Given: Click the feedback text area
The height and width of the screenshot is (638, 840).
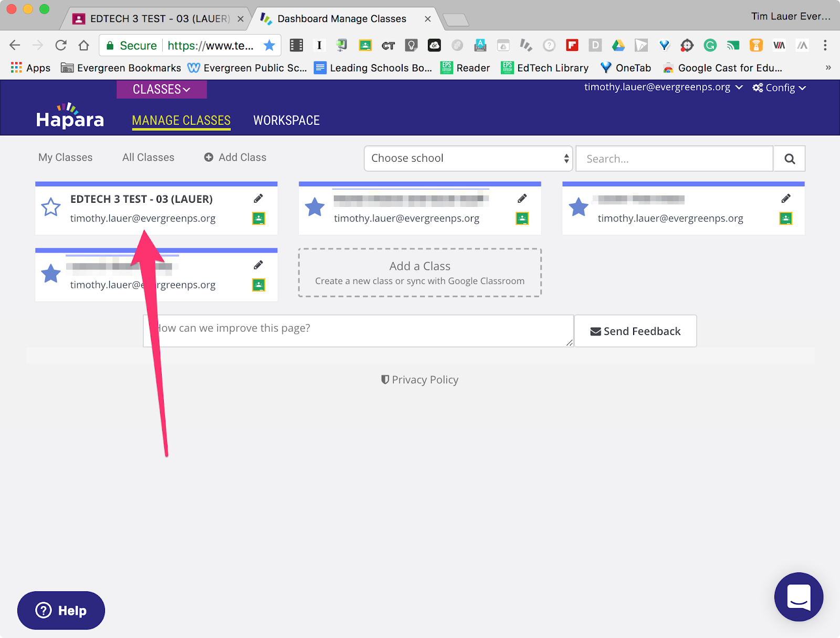Looking at the screenshot, I should [359, 331].
